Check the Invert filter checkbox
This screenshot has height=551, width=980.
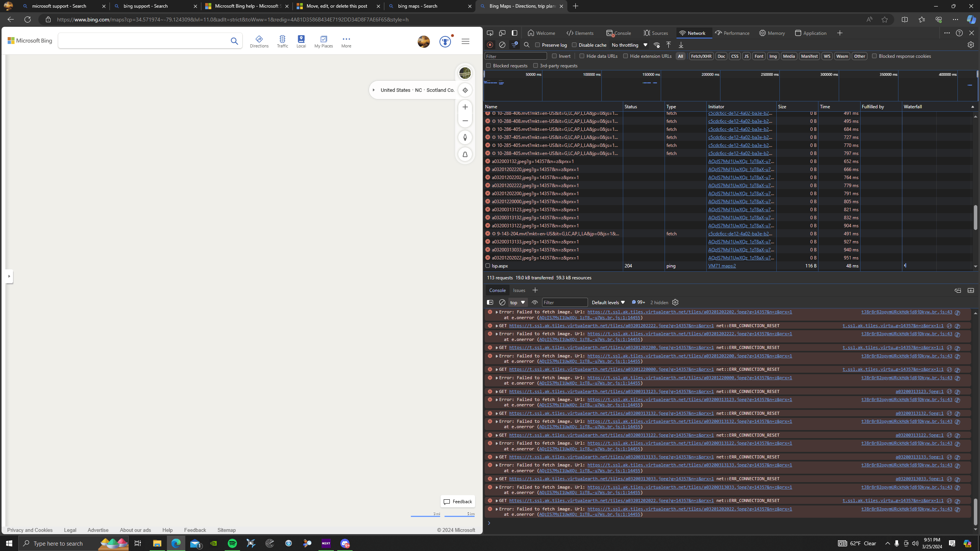[x=554, y=56]
